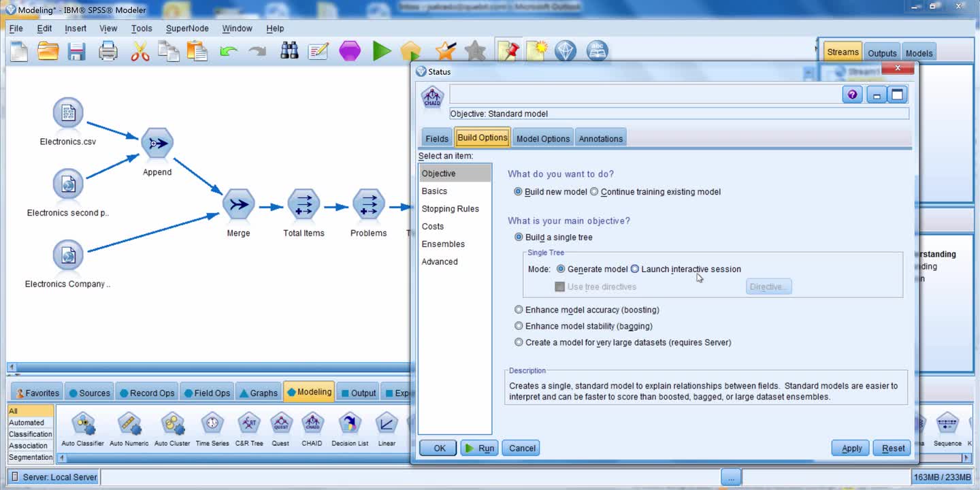Viewport: 980px width, 490px height.
Task: Select Launch interactive session mode
Action: [635, 269]
